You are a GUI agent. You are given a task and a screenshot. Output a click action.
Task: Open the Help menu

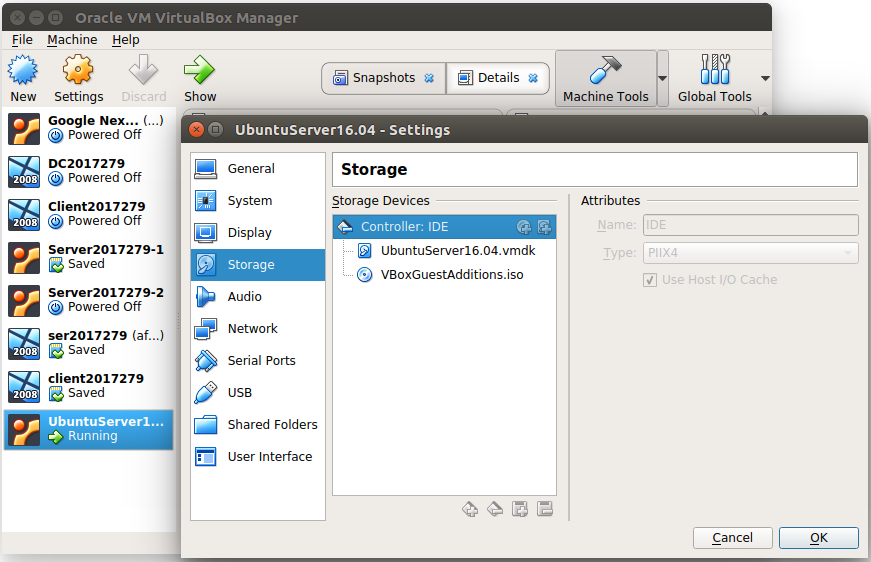126,40
